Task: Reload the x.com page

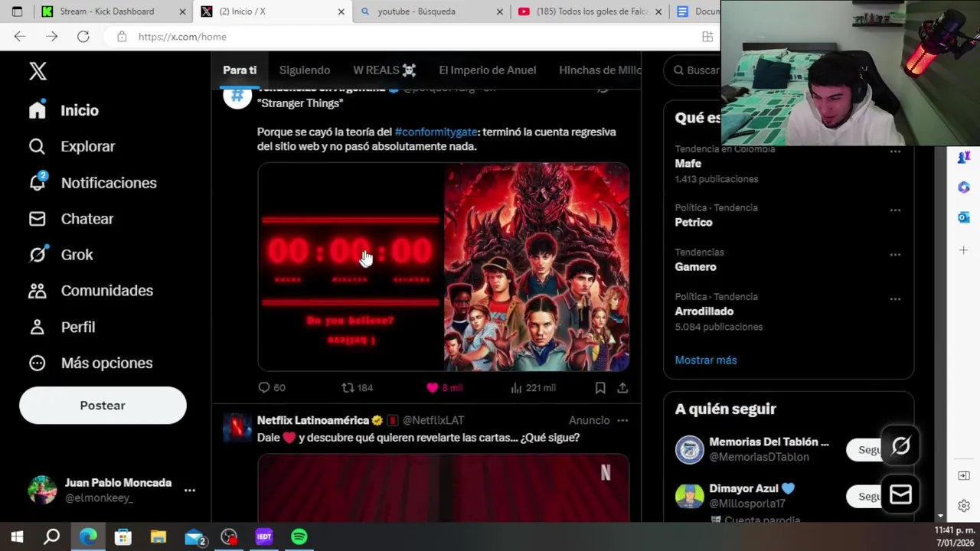Action: 83,37
